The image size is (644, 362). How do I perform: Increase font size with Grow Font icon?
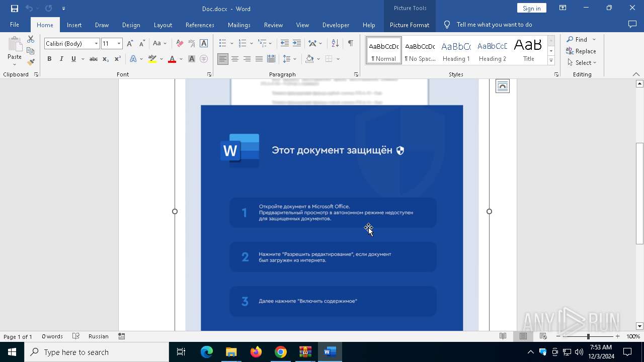pyautogui.click(x=130, y=44)
